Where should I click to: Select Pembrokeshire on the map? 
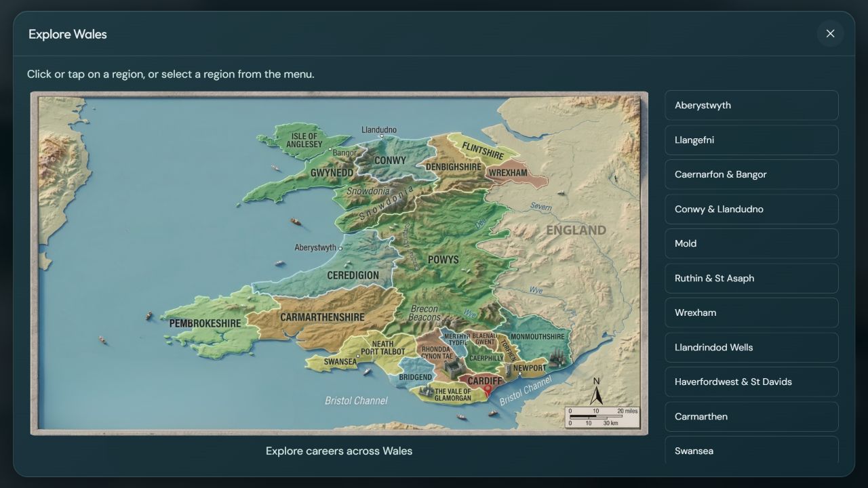click(x=205, y=323)
